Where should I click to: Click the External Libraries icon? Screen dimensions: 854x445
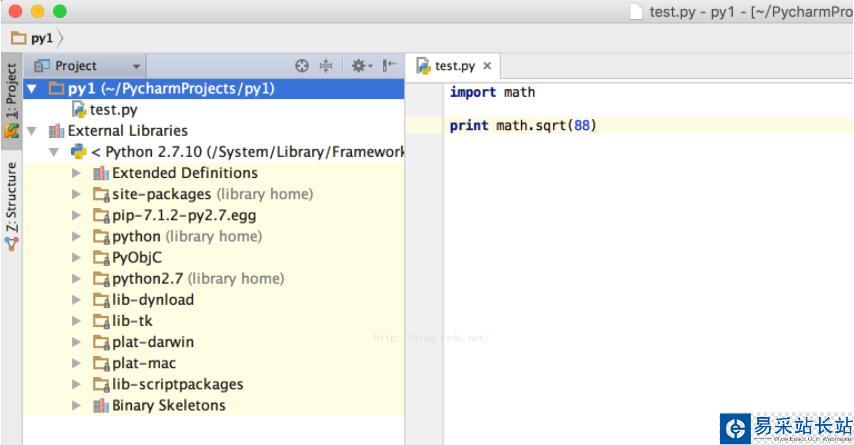tap(56, 131)
